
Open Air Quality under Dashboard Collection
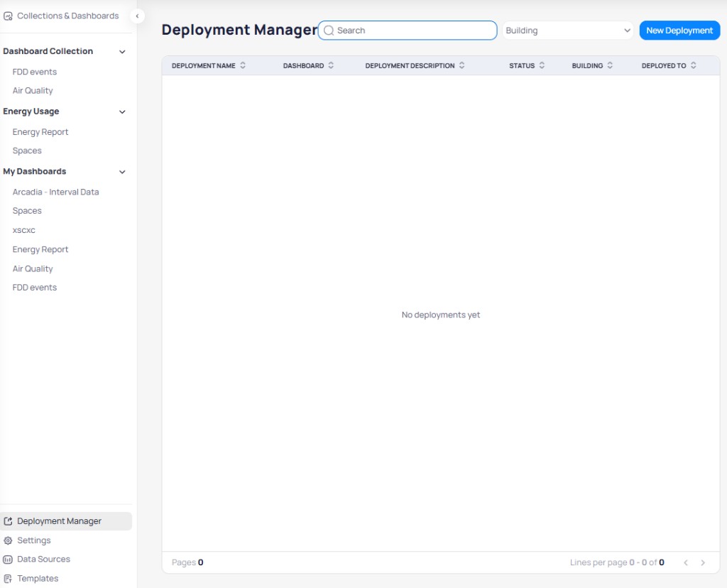pos(33,91)
